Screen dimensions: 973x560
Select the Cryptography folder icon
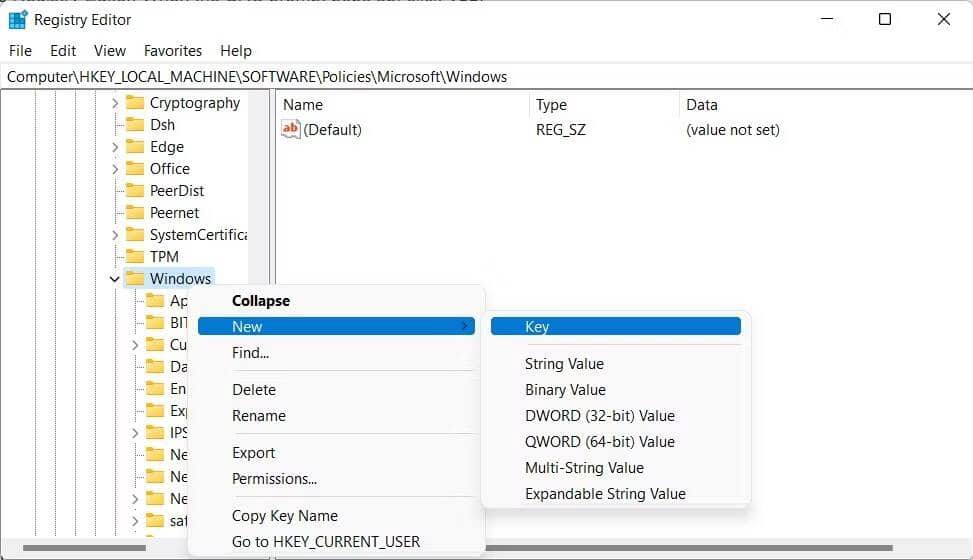click(x=135, y=102)
